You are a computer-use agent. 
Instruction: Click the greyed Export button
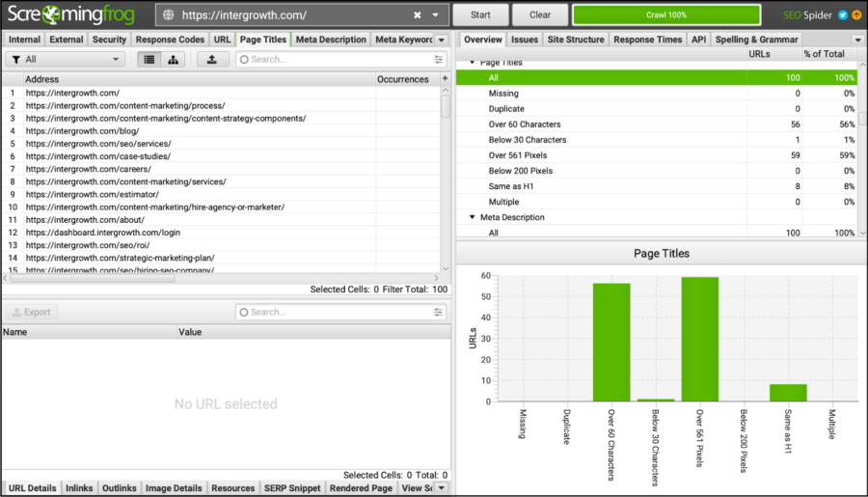[32, 312]
